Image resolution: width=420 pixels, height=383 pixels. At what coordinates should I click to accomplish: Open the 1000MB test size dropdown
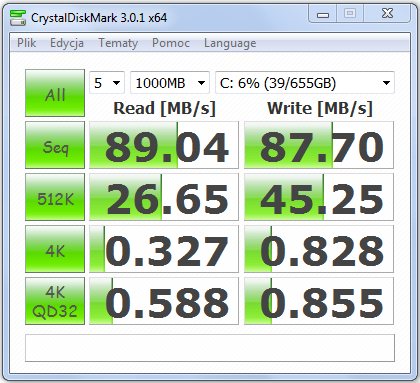tap(170, 83)
